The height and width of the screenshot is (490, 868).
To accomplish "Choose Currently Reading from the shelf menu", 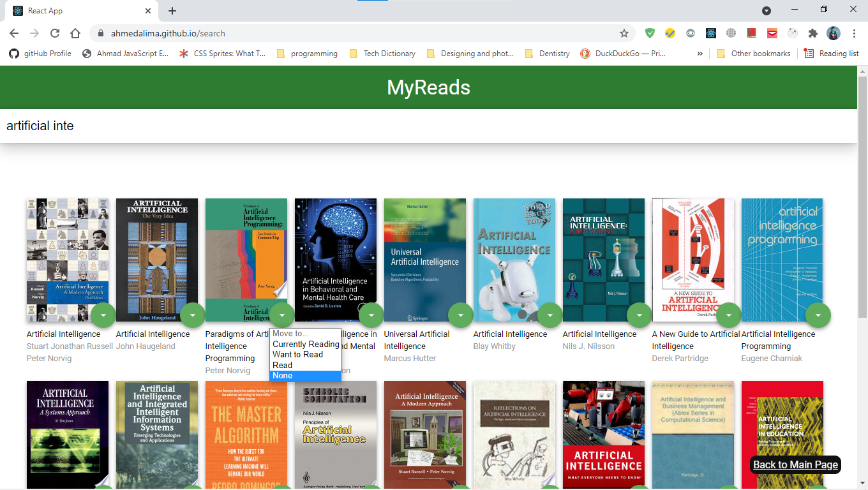I will pyautogui.click(x=306, y=344).
